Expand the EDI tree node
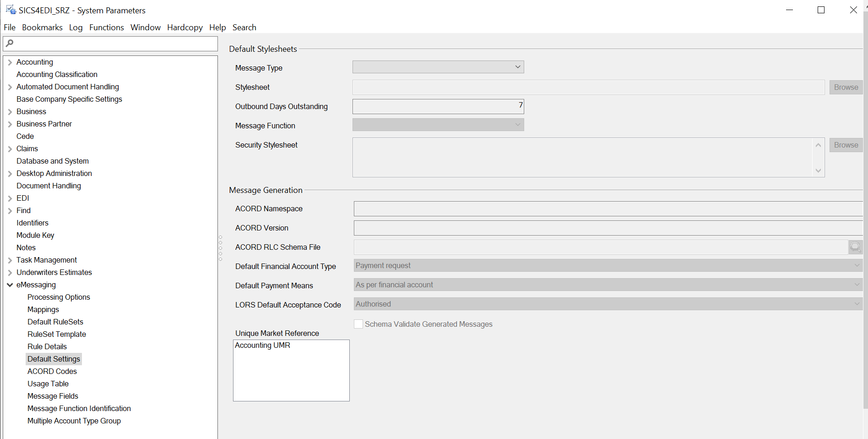The height and width of the screenshot is (439, 868). tap(10, 198)
